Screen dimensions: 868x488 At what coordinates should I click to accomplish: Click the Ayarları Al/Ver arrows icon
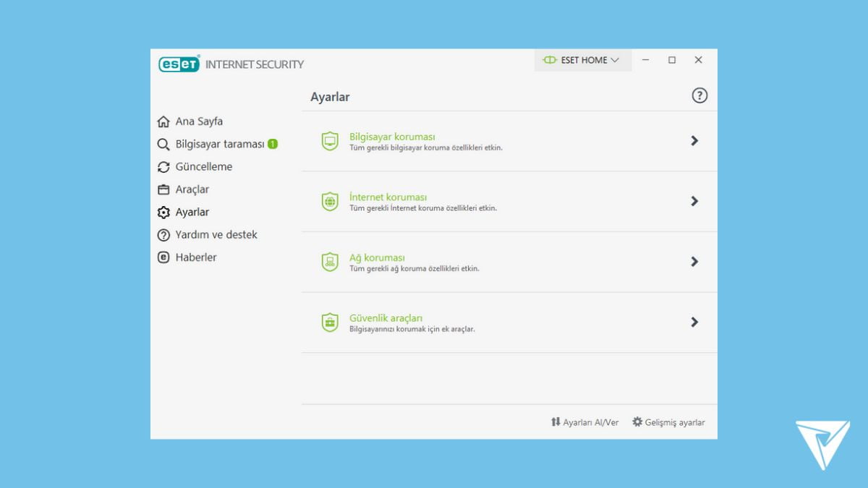coord(556,422)
